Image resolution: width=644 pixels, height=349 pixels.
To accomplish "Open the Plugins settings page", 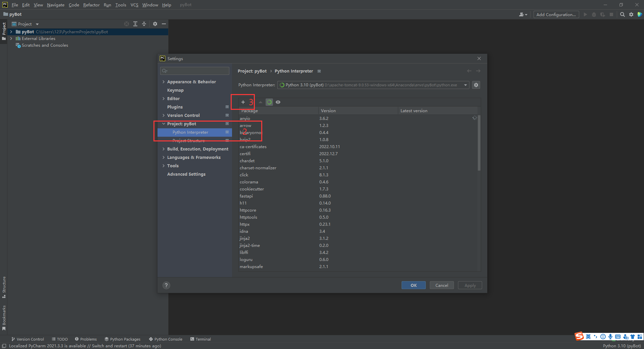I will tap(175, 107).
